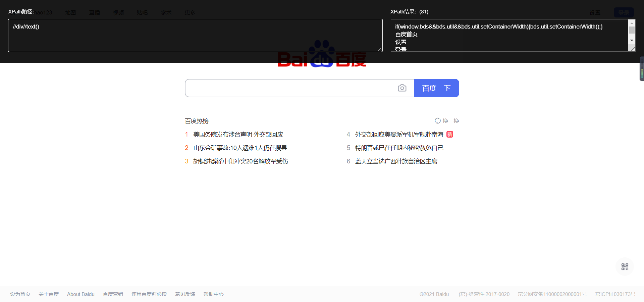The width and height of the screenshot is (644, 302).
Task: Open hot topic about 山东金矿事故
Action: [240, 148]
